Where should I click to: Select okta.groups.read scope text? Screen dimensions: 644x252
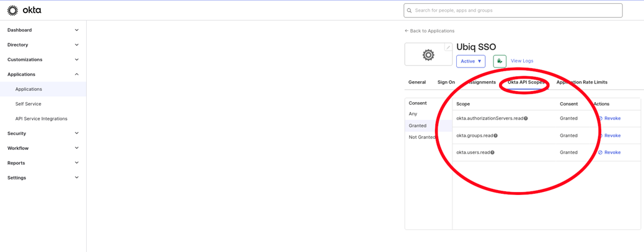coord(475,136)
